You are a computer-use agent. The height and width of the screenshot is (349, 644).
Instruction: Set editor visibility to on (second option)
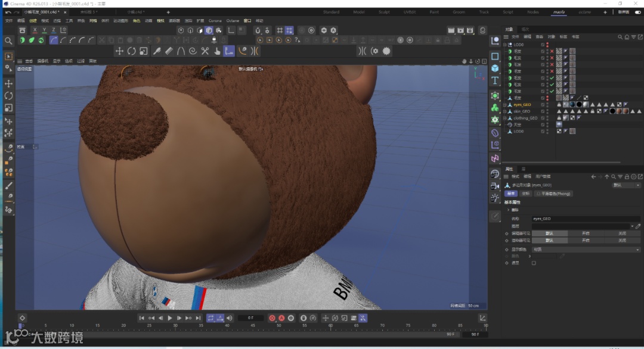[x=586, y=233]
